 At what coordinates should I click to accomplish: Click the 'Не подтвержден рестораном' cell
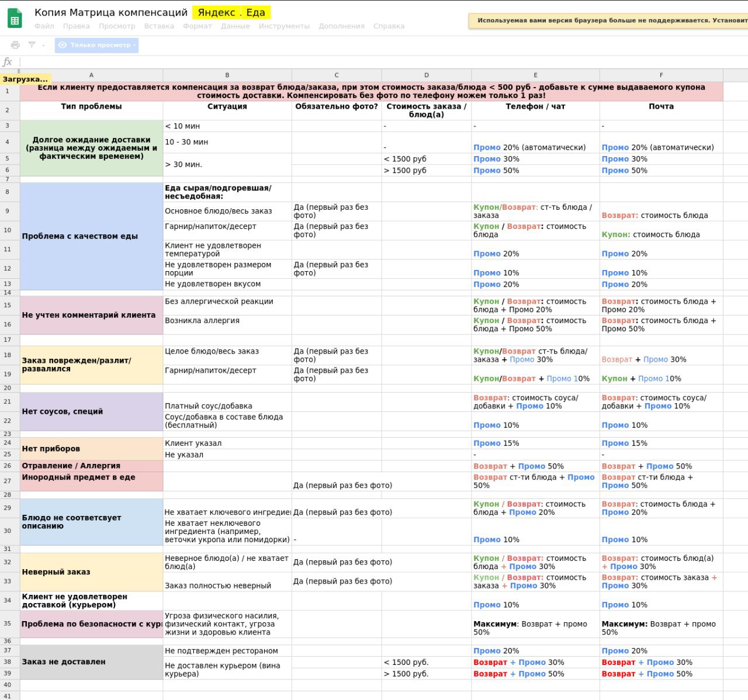pyautogui.click(x=227, y=650)
